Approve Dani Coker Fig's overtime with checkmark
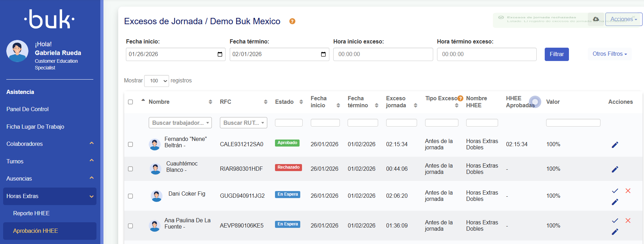644x244 pixels. 615,191
